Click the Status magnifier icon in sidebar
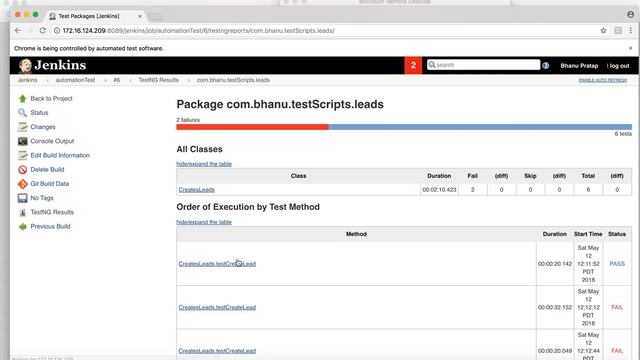The height and width of the screenshot is (360, 640). [22, 113]
